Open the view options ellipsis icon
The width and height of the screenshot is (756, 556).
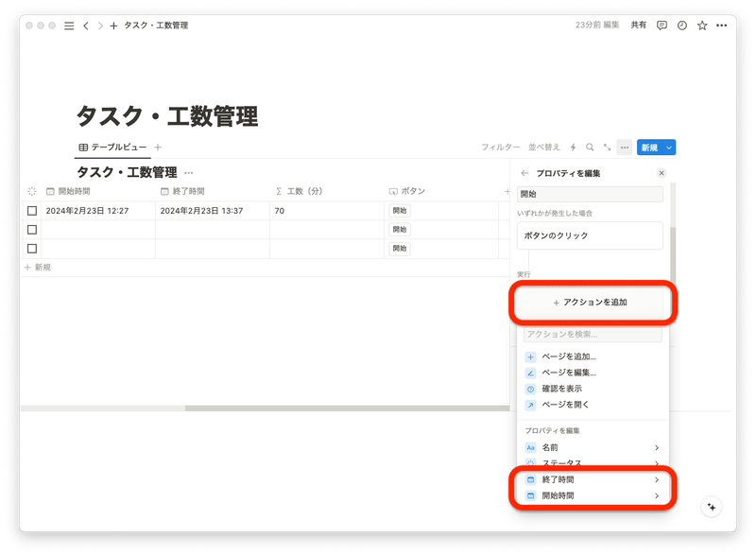(x=625, y=148)
